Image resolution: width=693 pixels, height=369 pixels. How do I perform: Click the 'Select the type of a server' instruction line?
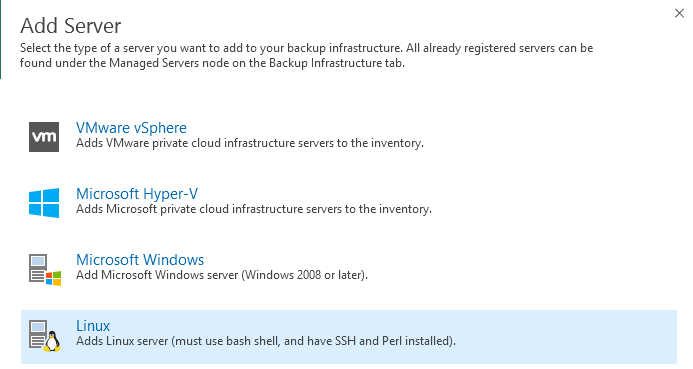[306, 48]
